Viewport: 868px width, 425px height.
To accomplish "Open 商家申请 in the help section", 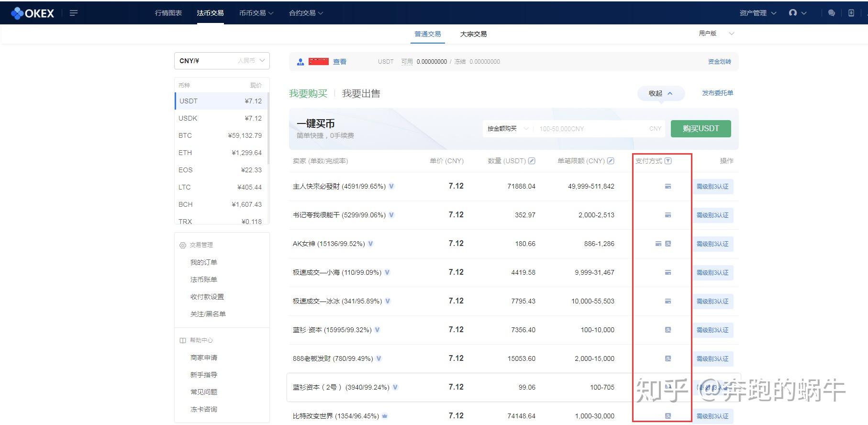I will click(x=204, y=358).
